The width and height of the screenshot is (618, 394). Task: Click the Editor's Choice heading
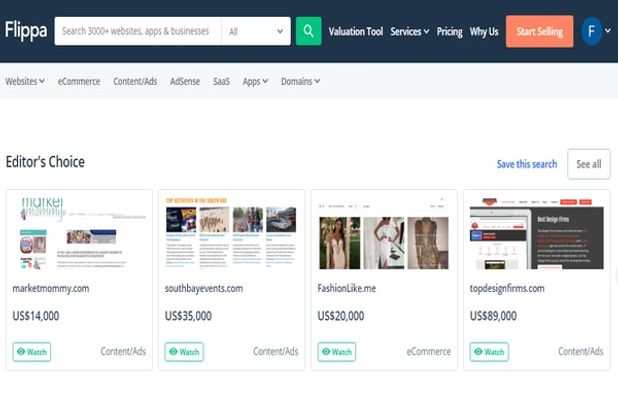[45, 162]
